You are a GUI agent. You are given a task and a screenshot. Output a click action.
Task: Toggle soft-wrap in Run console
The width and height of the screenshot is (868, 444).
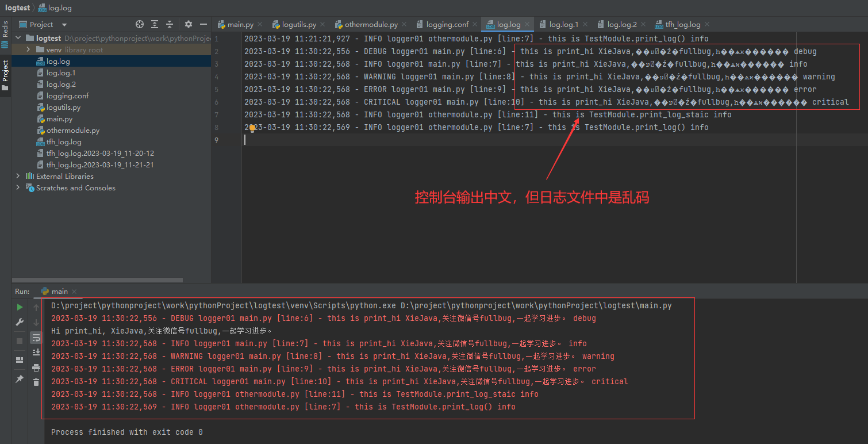[36, 338]
